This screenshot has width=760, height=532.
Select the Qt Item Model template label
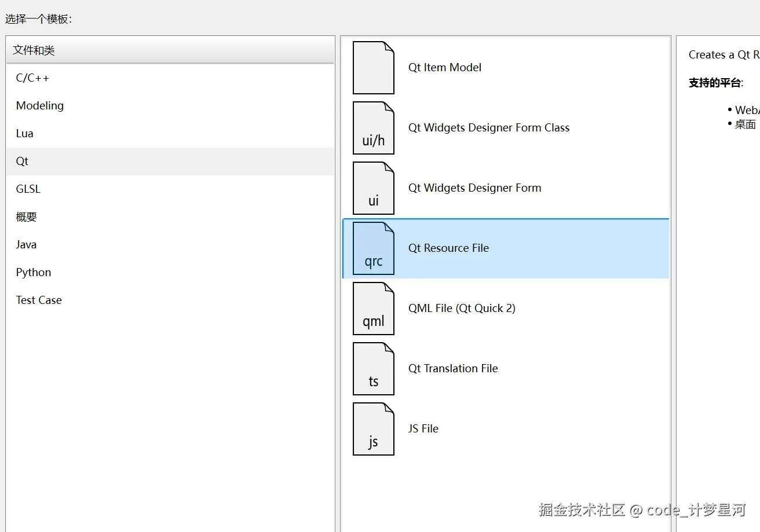(445, 68)
